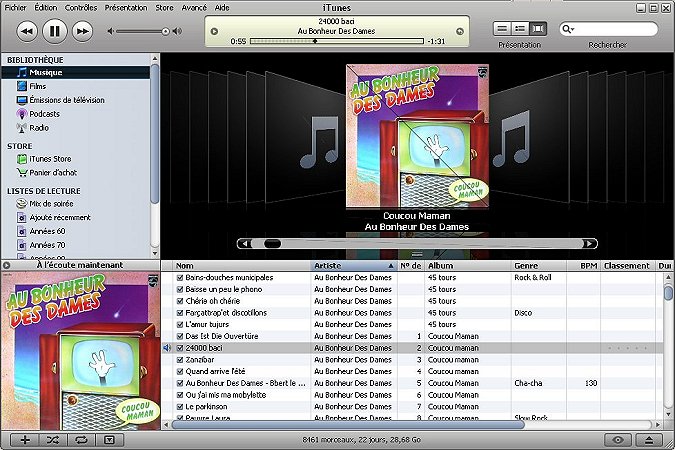
Task: Open the Store menu
Action: [164, 8]
